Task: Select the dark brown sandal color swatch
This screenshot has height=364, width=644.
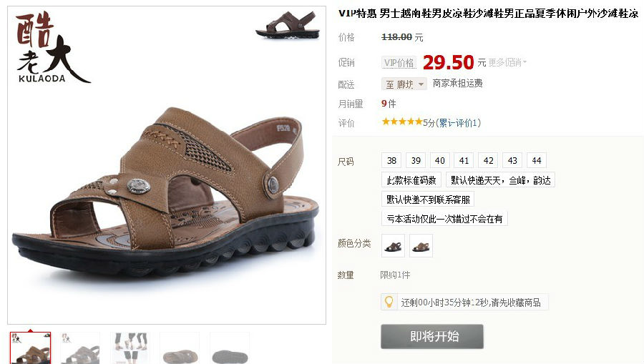Action: click(393, 246)
